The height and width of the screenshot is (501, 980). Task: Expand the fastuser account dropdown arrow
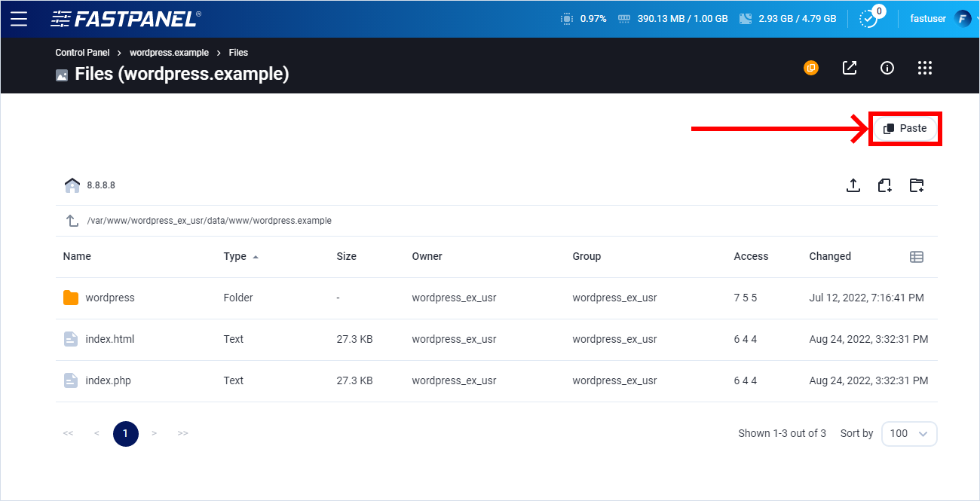point(976,19)
